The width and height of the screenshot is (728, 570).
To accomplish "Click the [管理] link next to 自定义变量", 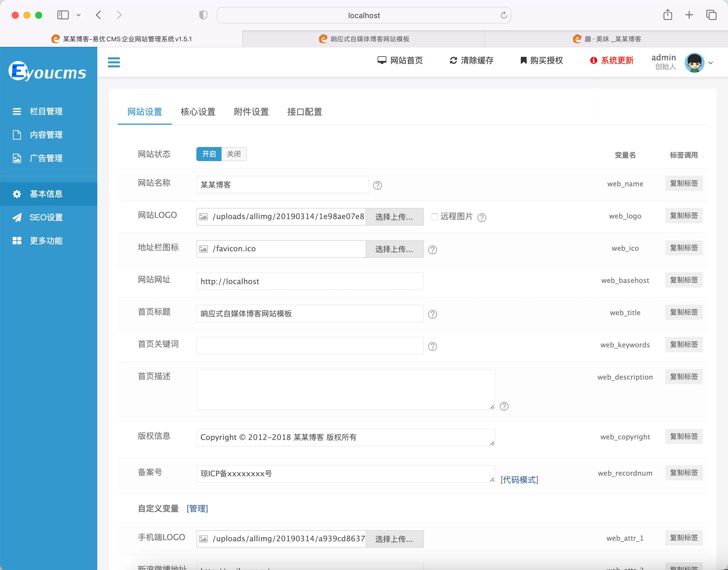I will pyautogui.click(x=197, y=508).
